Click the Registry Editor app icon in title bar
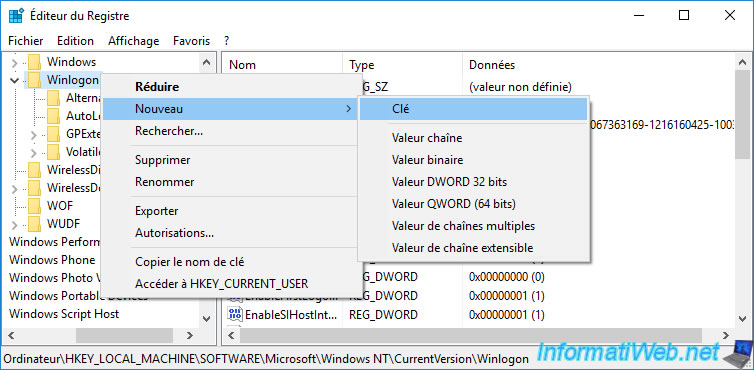This screenshot has height=370, width=754. point(16,15)
